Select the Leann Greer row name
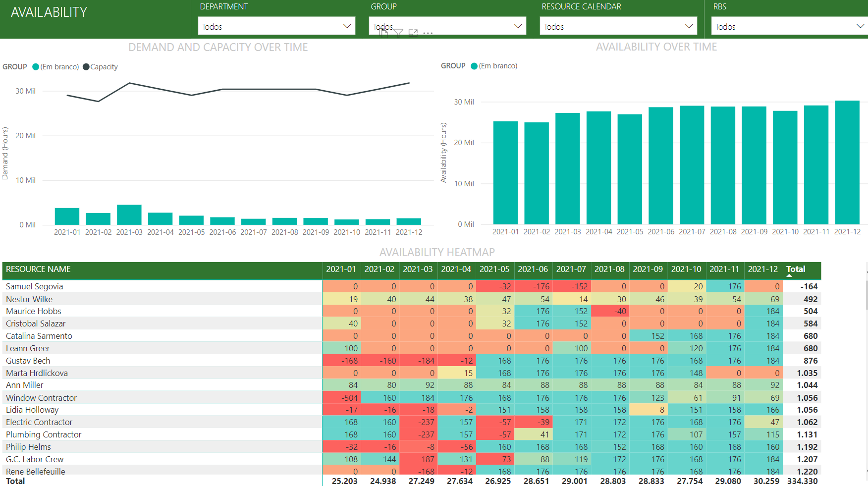The width and height of the screenshot is (868, 486). tap(28, 348)
